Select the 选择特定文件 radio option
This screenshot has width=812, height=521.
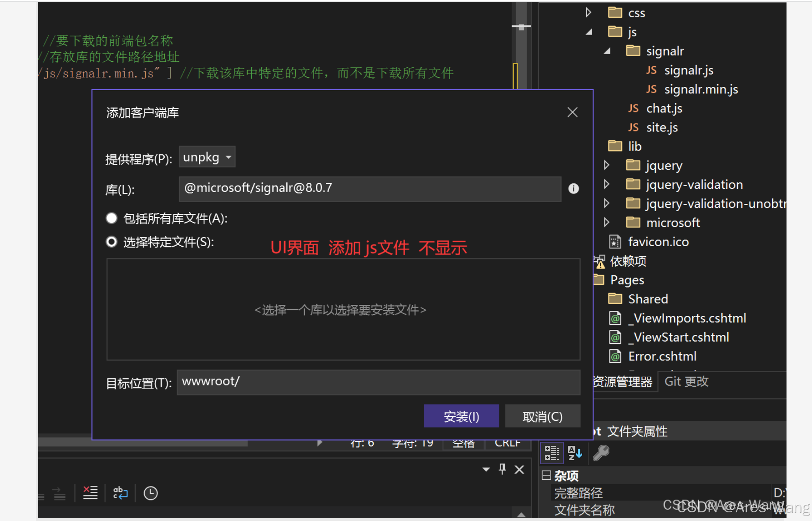(112, 242)
